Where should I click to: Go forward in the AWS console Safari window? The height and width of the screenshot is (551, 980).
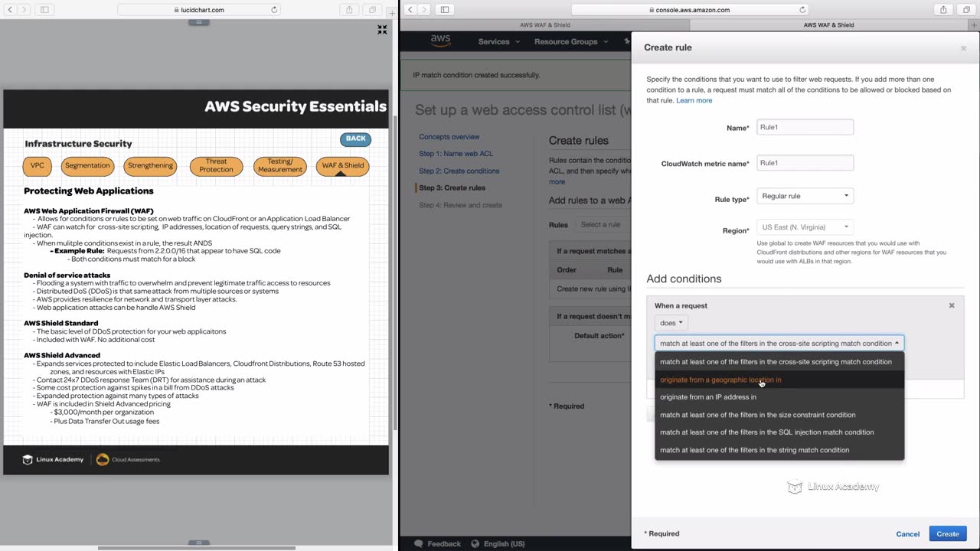pos(425,9)
